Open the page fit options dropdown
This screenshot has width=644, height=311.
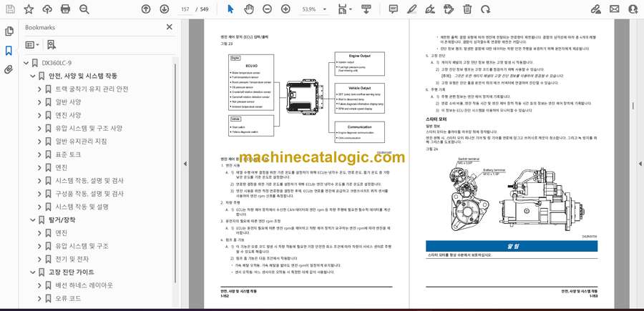[x=344, y=9]
